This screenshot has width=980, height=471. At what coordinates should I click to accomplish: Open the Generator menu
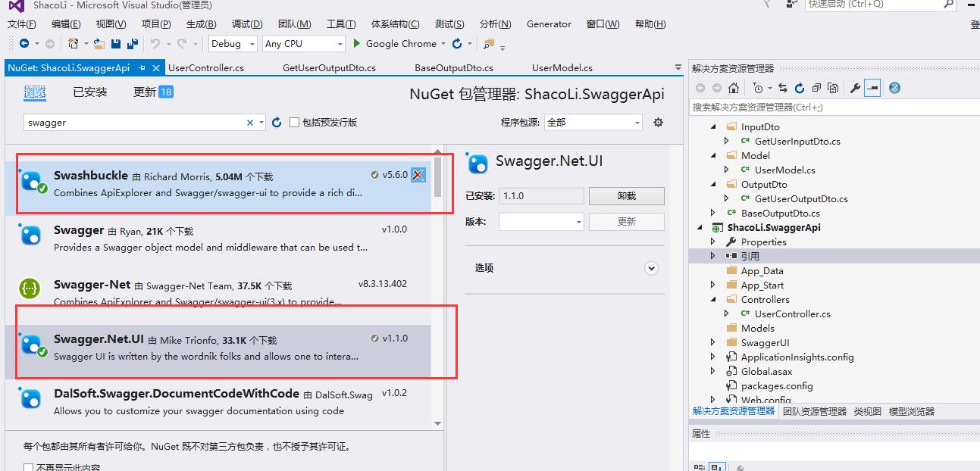(549, 23)
